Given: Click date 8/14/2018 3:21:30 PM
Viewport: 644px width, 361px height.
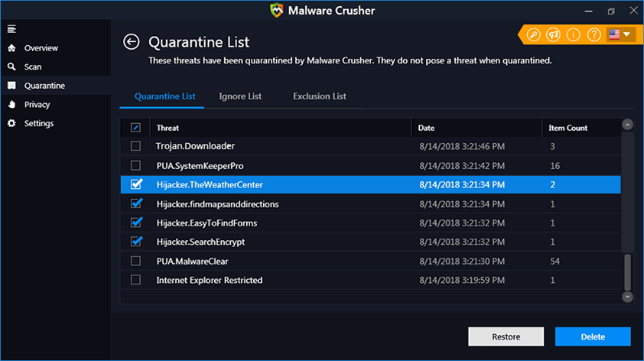Looking at the screenshot, I should [462, 262].
